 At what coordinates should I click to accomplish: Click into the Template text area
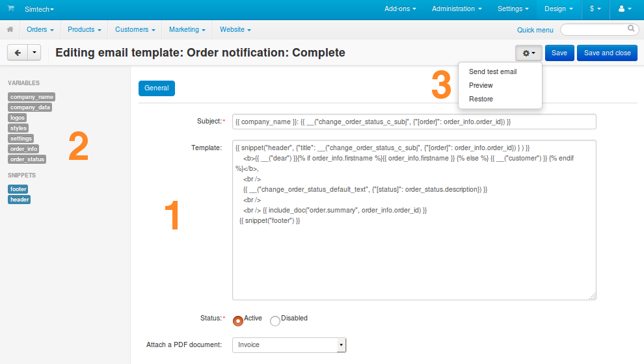pos(414,220)
